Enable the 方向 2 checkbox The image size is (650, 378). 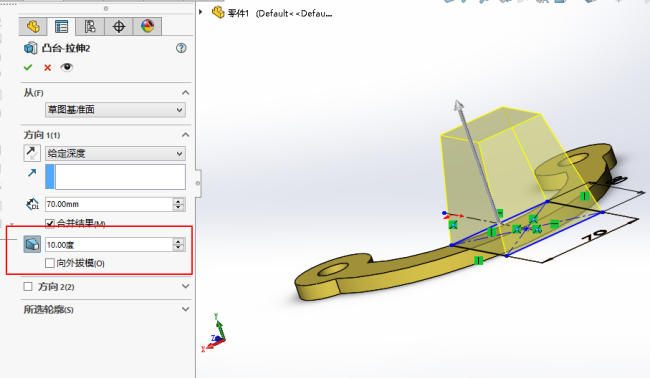(28, 286)
